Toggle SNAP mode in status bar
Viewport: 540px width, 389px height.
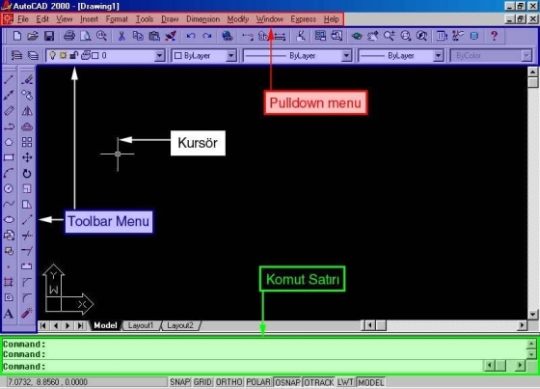pos(180,382)
